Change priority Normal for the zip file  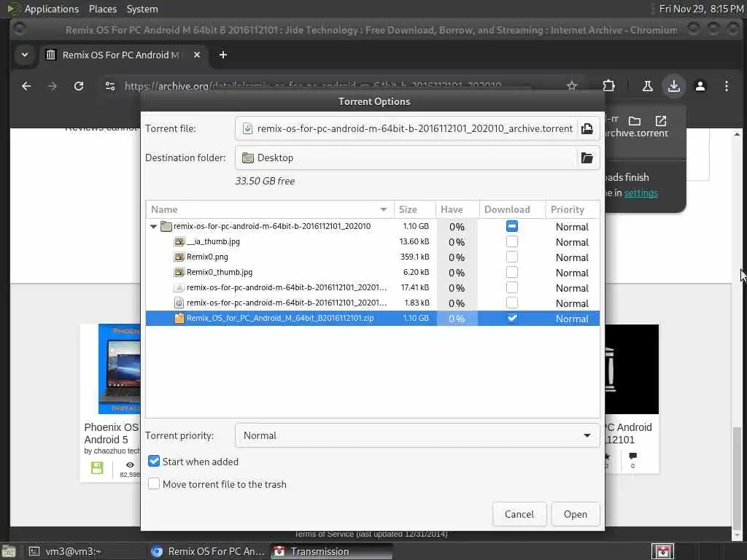[572, 319]
